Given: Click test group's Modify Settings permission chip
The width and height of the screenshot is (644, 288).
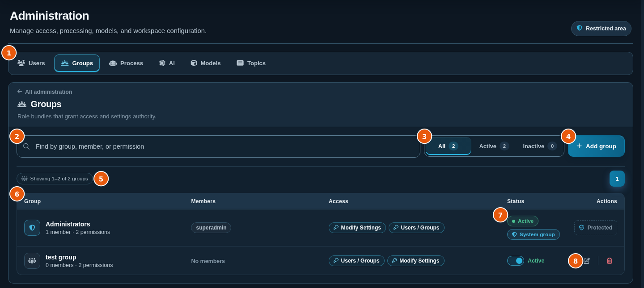Looking at the screenshot, I should coord(416,261).
